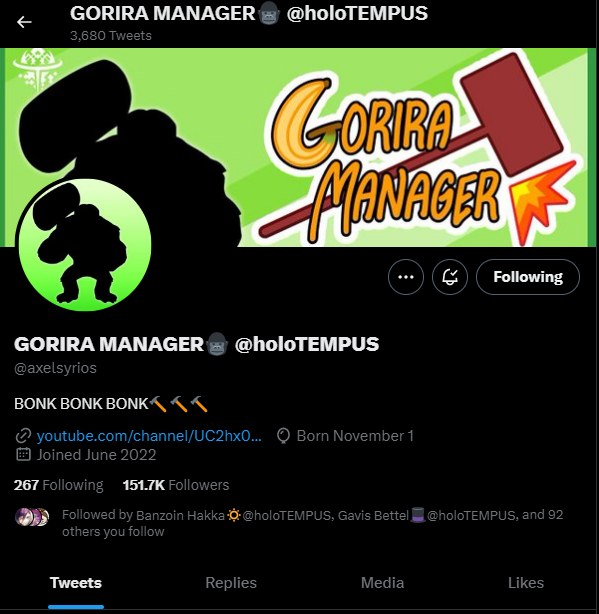Click the gorilla emoji in the header title
The image size is (599, 614).
[x=269, y=14]
